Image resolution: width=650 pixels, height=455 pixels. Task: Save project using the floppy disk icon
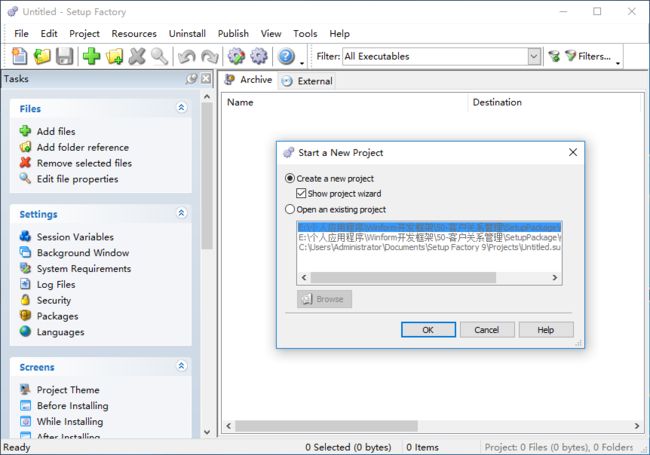(65, 56)
